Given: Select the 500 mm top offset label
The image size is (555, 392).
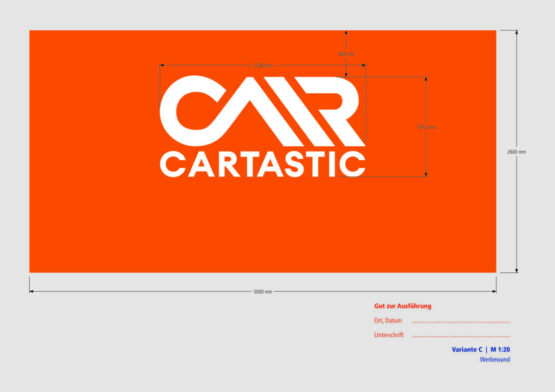Looking at the screenshot, I should pos(346,54).
